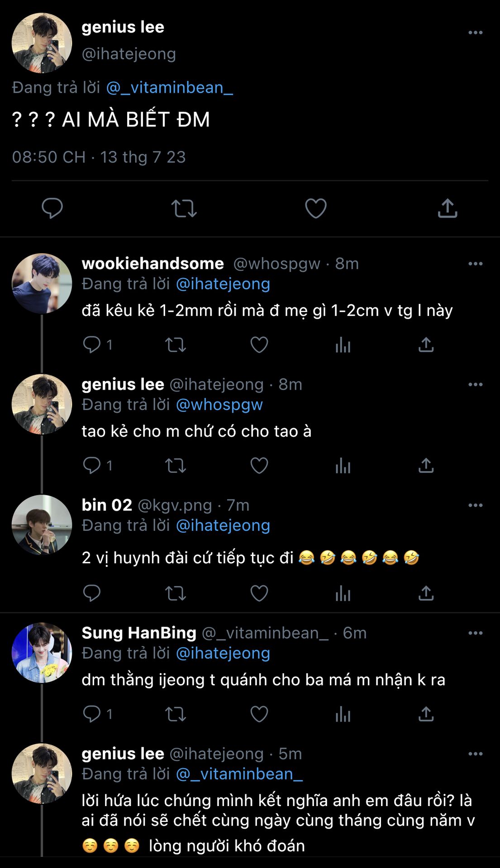Share Sung HanBing's reply
Screen dimensions: 500x868
(426, 714)
